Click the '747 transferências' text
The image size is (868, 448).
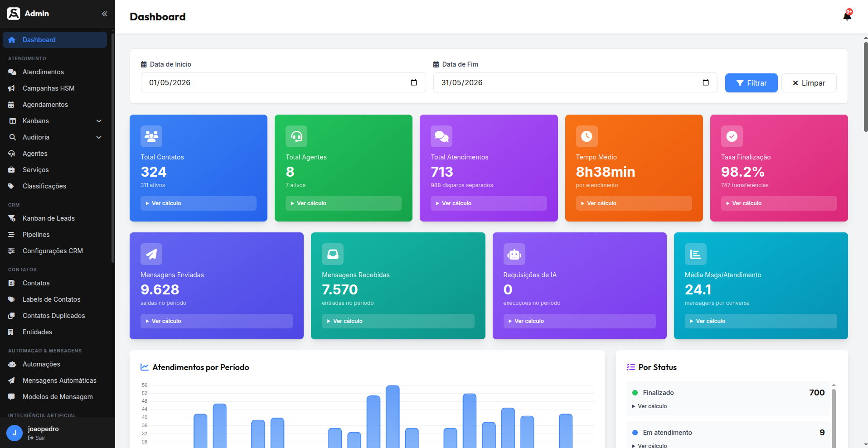(x=745, y=185)
